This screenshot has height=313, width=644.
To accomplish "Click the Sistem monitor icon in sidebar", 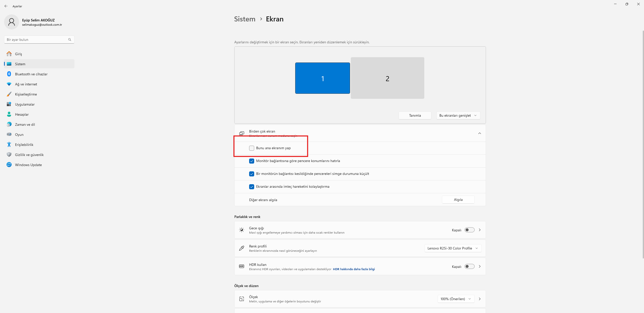I will 9,64.
